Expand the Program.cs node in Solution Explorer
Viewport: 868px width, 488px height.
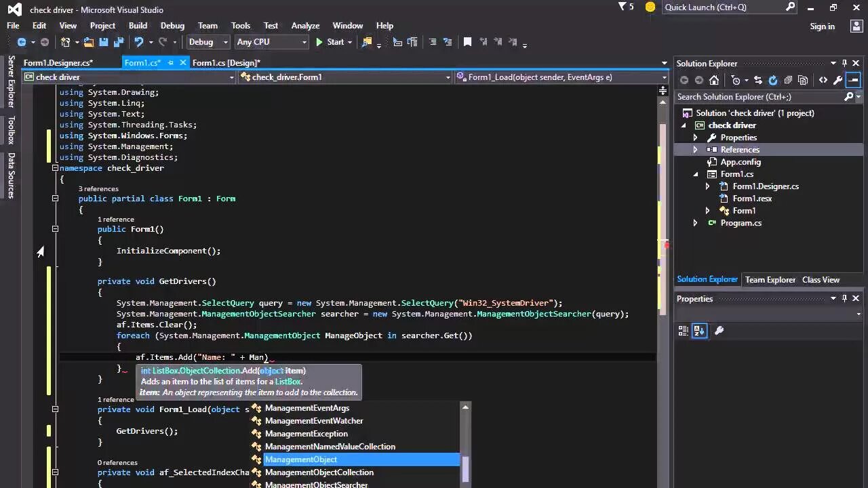(695, 223)
